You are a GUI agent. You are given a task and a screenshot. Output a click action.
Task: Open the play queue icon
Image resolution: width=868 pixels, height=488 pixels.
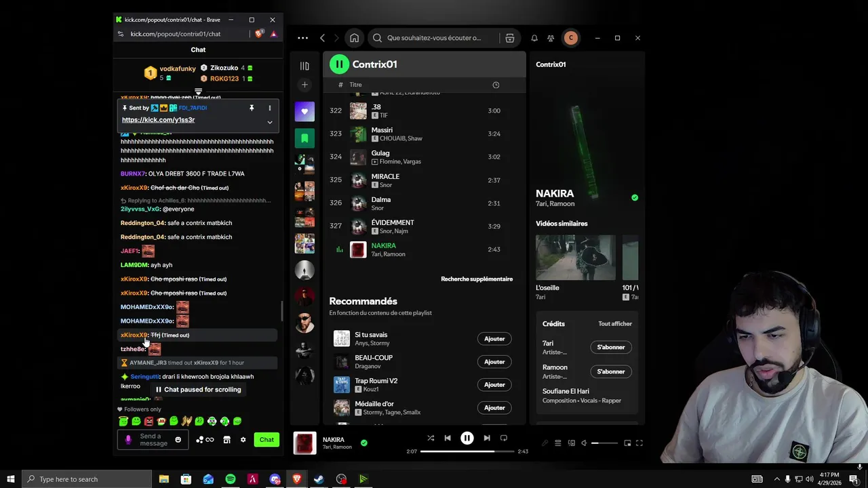(x=558, y=443)
